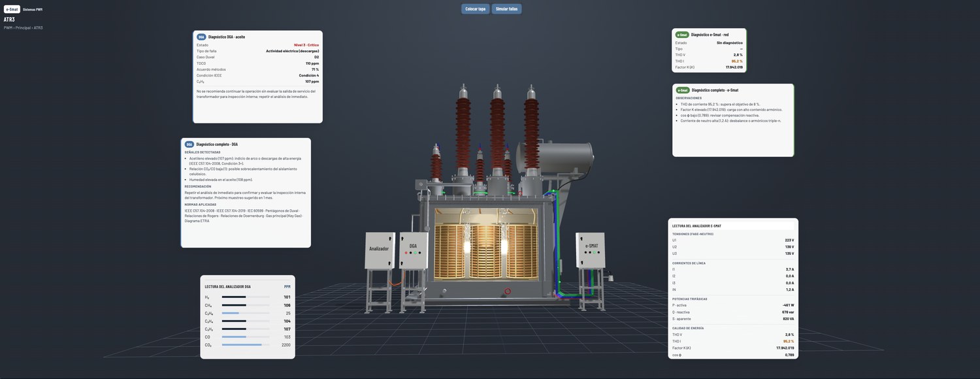Click the e-Smat badge on 'Diagnóstico completo - e-Smat' card

[683, 90]
